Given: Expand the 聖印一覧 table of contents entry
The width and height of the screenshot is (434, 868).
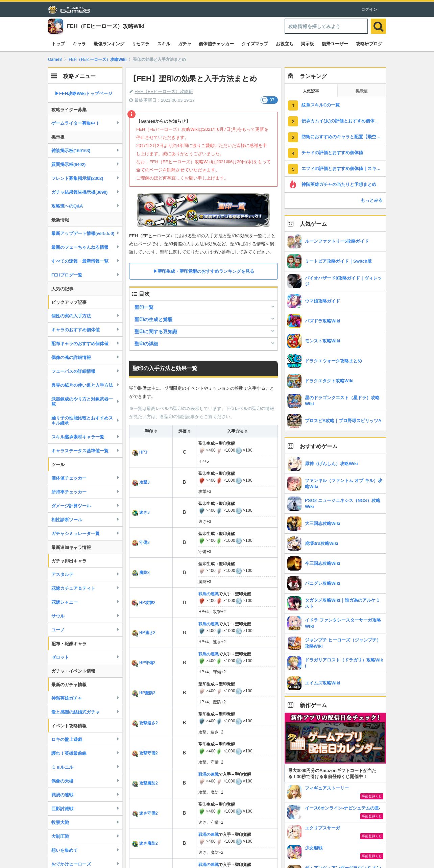Looking at the screenshot, I should point(203,307).
